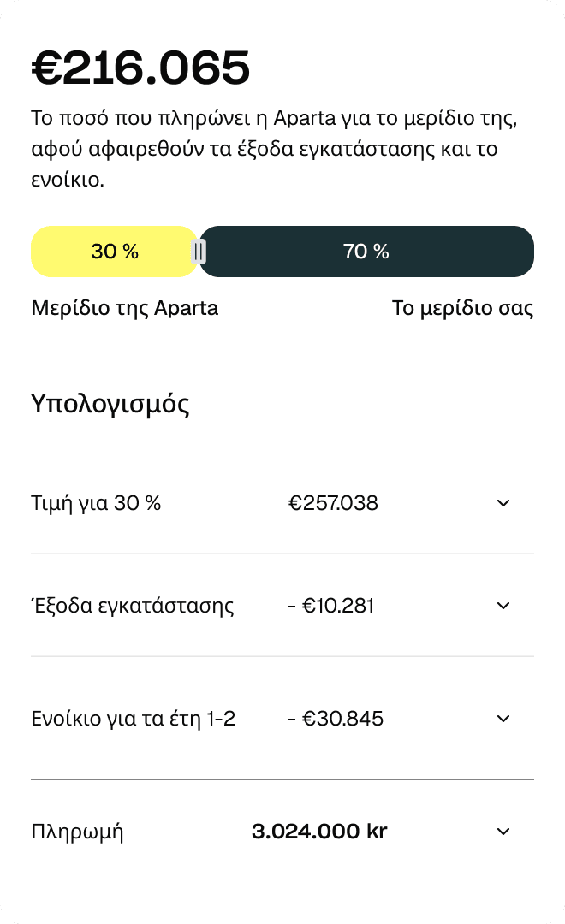Click the - €30.845 rent amount
The height and width of the screenshot is (924, 565).
(335, 719)
